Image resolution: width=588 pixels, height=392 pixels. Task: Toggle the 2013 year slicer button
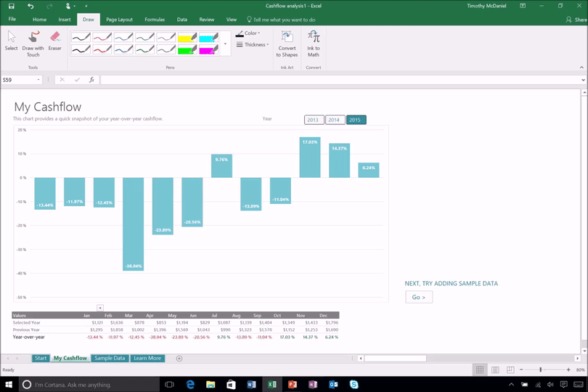[x=314, y=120]
